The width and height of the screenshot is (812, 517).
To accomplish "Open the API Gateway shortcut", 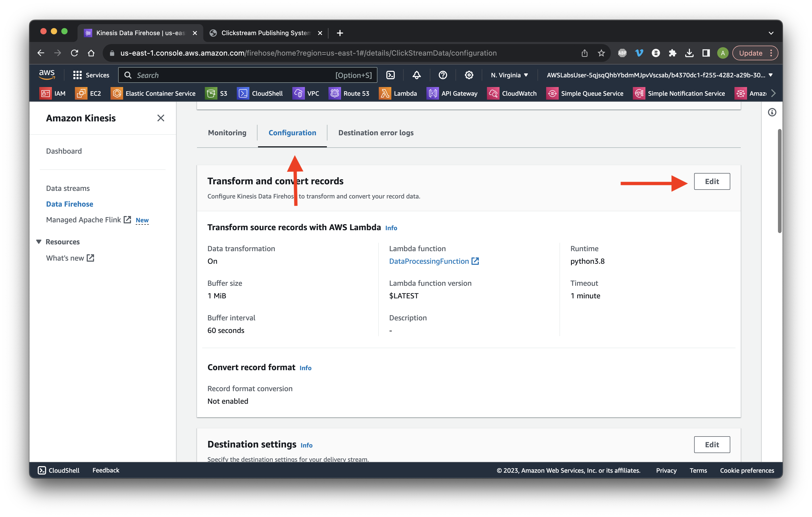I will click(x=452, y=94).
